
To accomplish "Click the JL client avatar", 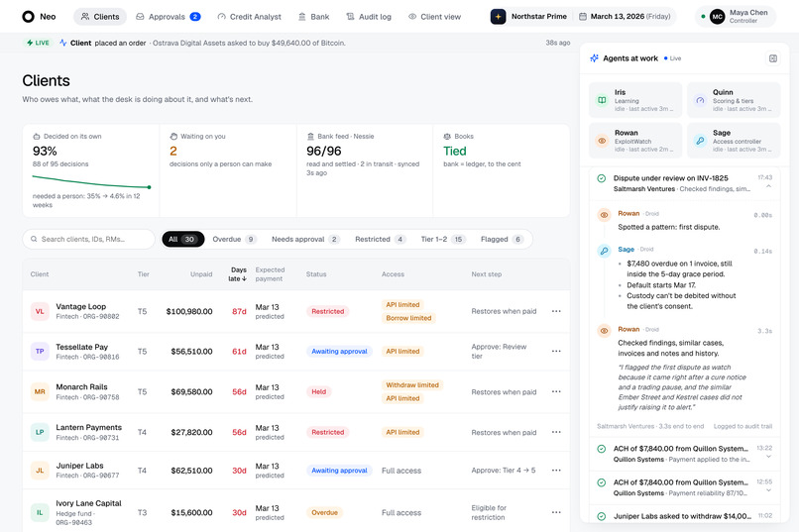I will pos(40,471).
